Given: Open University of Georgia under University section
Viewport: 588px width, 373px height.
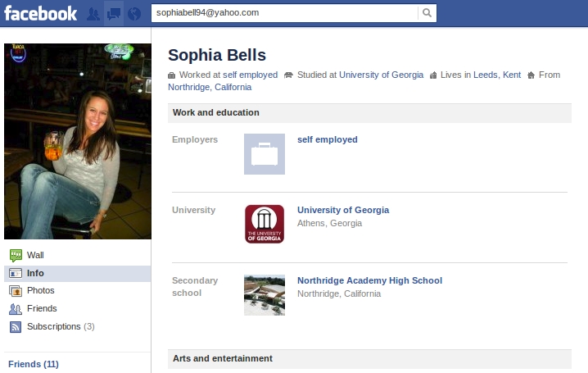Looking at the screenshot, I should pos(343,210).
